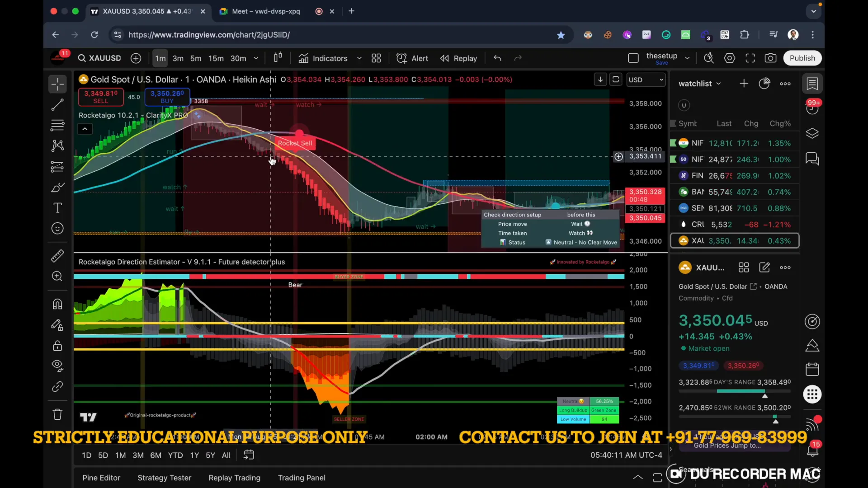The width and height of the screenshot is (868, 488).
Task: Collapse the indicator legend chevron
Action: point(85,129)
